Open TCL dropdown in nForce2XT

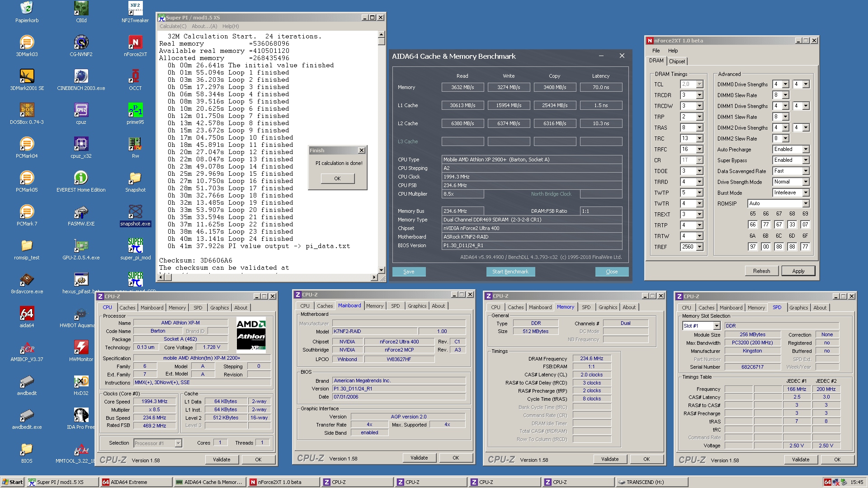point(699,84)
